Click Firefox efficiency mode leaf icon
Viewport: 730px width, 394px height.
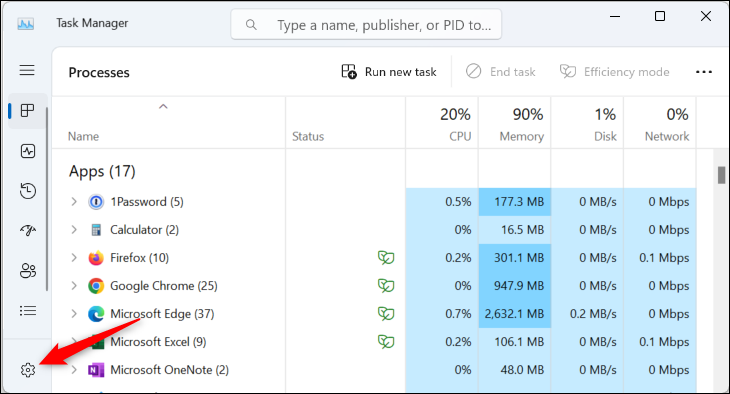click(386, 258)
